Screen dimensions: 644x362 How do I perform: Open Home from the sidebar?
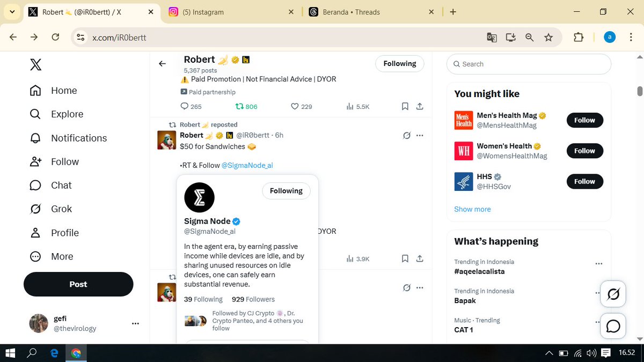(54, 91)
